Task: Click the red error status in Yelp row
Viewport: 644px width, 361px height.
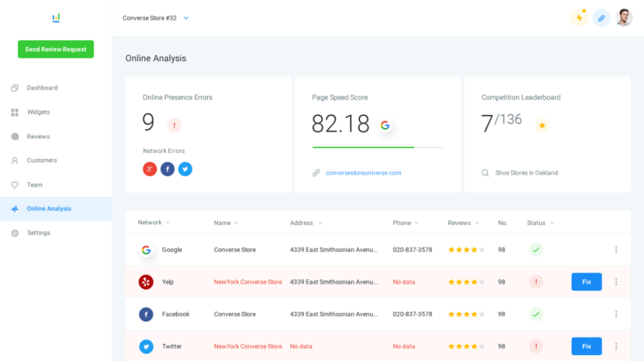Action: pyautogui.click(x=536, y=282)
